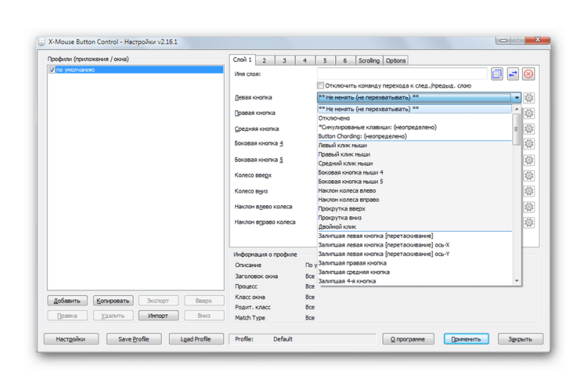Choose 'Средний клик мыши' option

415,163
